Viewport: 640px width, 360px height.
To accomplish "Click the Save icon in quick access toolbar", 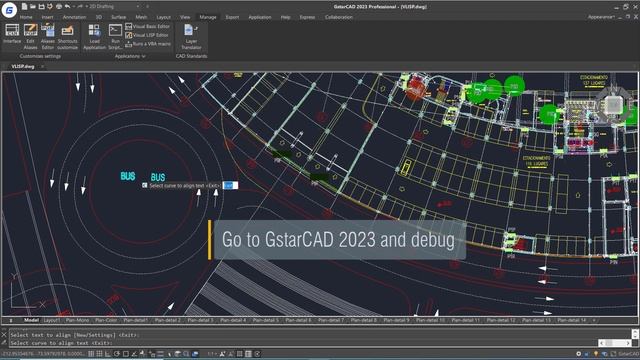I will point(41,7).
